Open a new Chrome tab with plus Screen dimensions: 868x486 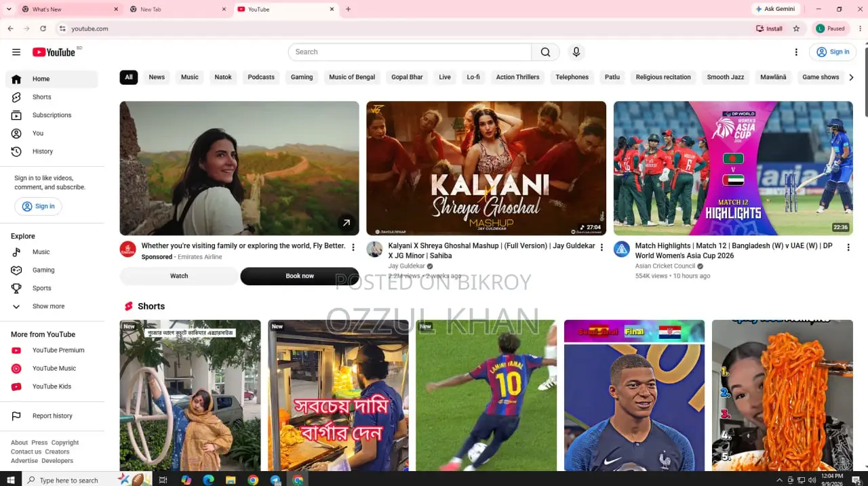[348, 9]
